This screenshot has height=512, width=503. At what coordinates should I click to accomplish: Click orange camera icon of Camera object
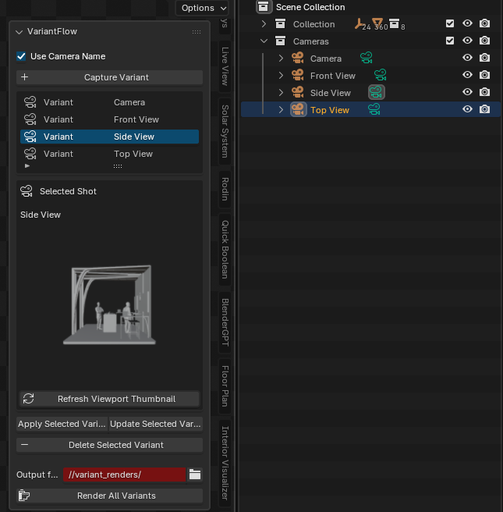(x=298, y=58)
